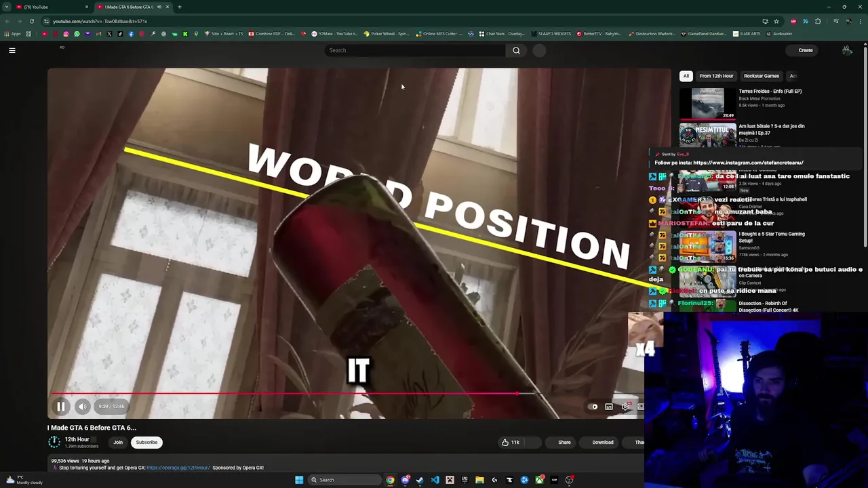Seek the video using the red progress bar

(x=283, y=393)
